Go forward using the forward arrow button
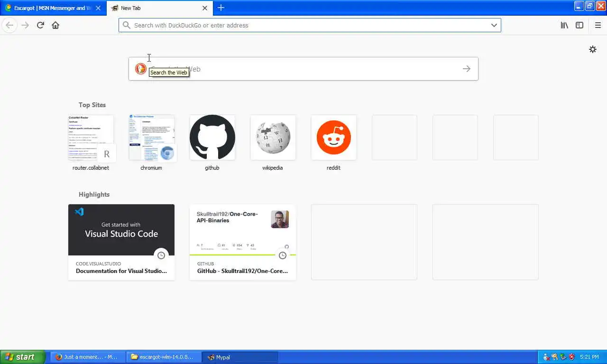Viewport: 607px width, 364px height. [25, 25]
